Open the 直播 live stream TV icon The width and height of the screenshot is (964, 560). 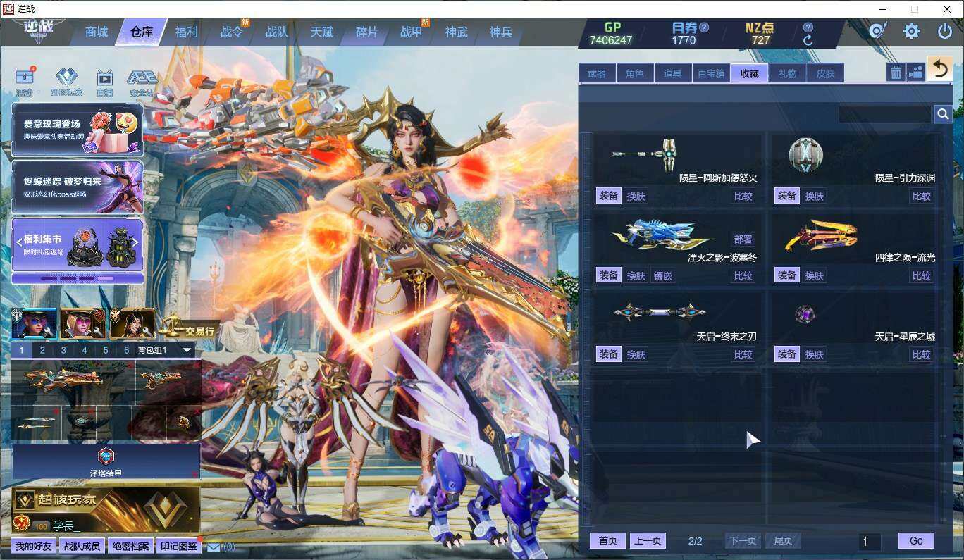104,78
